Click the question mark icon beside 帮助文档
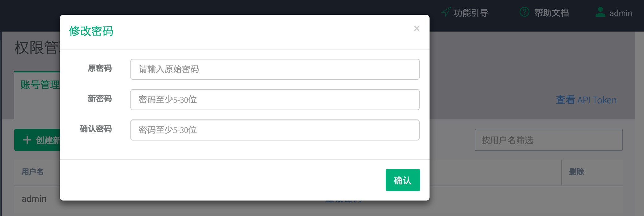 pyautogui.click(x=524, y=12)
